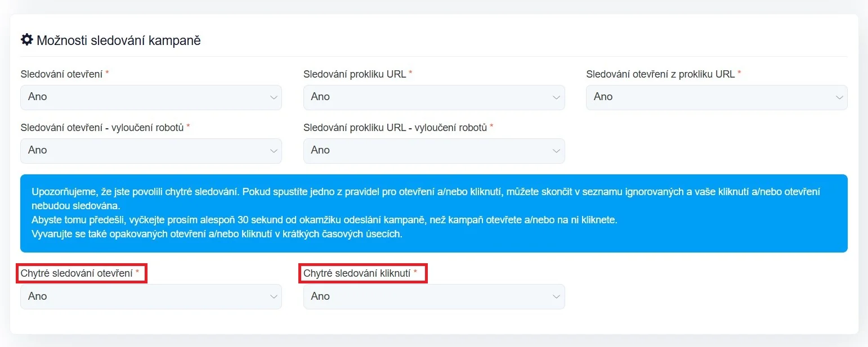Image resolution: width=868 pixels, height=347 pixels.
Task: Expand Sledování prokliku URL - vyloučení robotů dropdown
Action: pyautogui.click(x=433, y=151)
